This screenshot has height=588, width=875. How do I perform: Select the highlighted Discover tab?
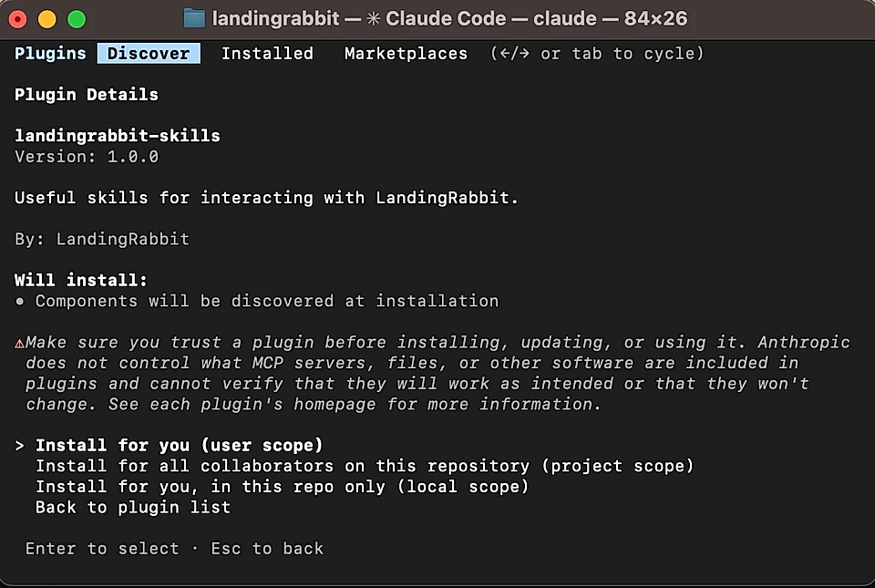(x=148, y=54)
